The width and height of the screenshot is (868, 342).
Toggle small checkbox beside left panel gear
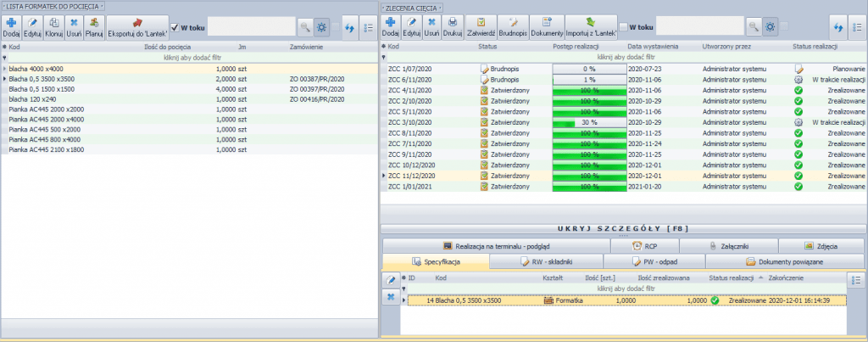coord(336,26)
